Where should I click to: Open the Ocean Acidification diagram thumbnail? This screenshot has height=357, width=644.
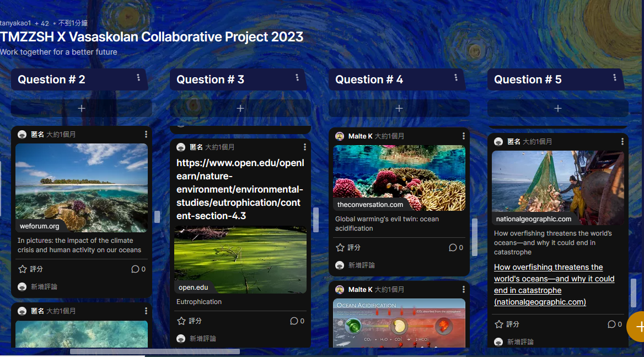coord(399,323)
